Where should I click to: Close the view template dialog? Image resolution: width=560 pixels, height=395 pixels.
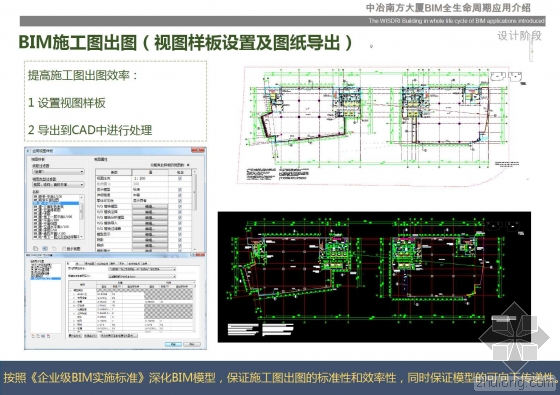[x=198, y=150]
